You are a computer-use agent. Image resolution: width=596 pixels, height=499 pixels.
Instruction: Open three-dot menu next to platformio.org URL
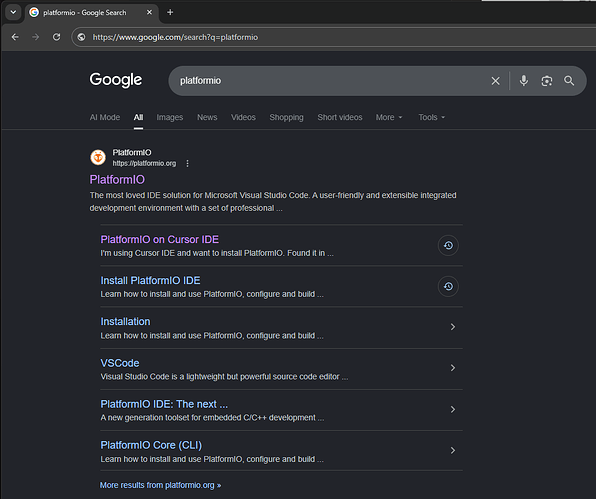187,163
